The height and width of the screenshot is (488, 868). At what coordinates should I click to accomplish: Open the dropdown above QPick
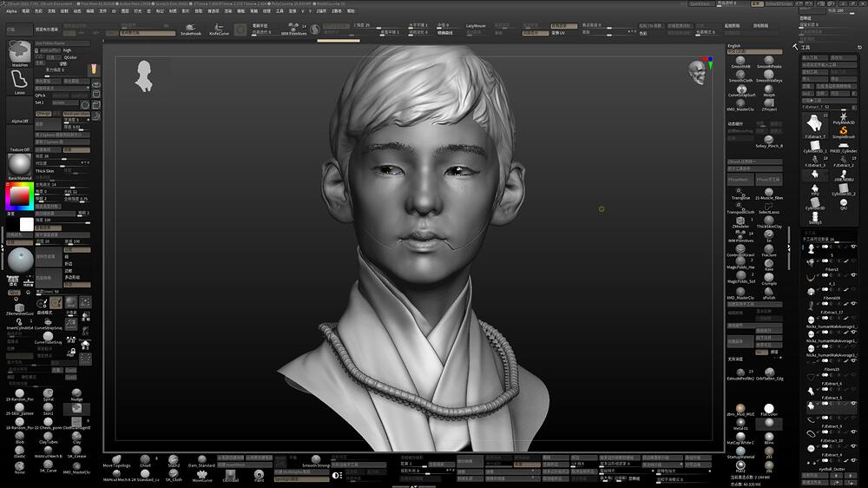tap(62, 88)
